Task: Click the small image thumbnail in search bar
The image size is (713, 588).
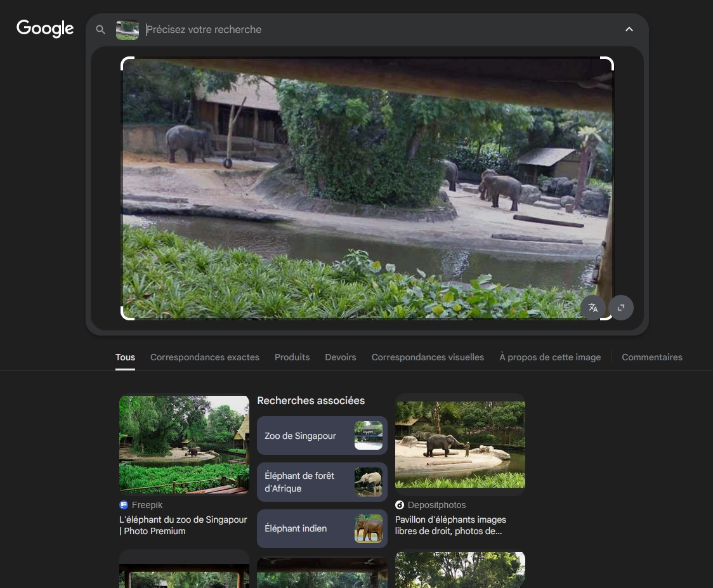Action: tap(128, 30)
